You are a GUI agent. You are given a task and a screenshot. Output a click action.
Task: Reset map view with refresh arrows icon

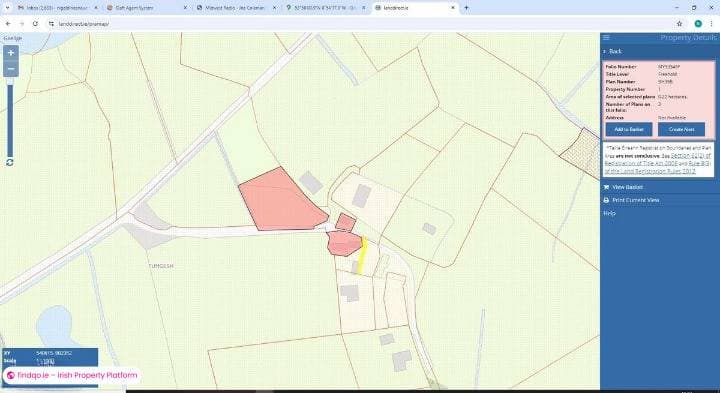pyautogui.click(x=10, y=163)
